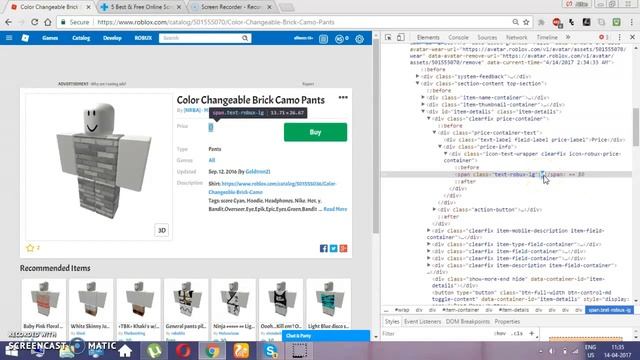
Task: Click the green extension icon in Chrome toolbar
Action: 617,22
